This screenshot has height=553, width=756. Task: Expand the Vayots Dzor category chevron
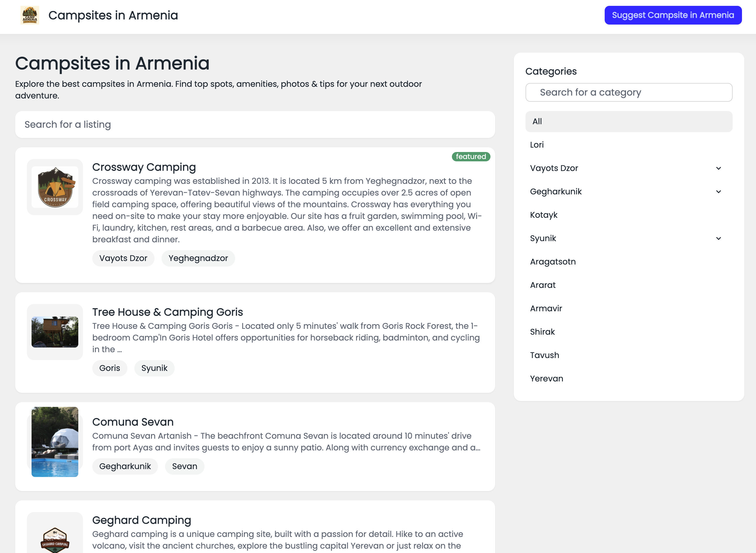click(x=718, y=168)
